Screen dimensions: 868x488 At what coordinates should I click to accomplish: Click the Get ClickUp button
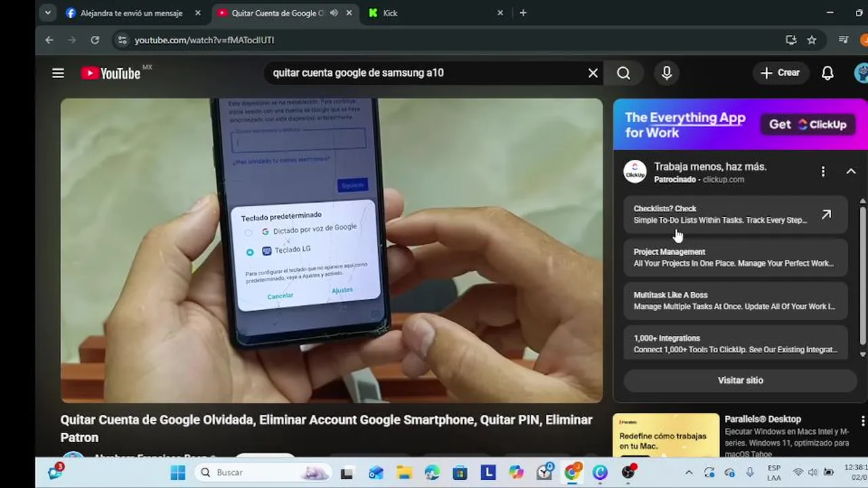[x=808, y=124]
